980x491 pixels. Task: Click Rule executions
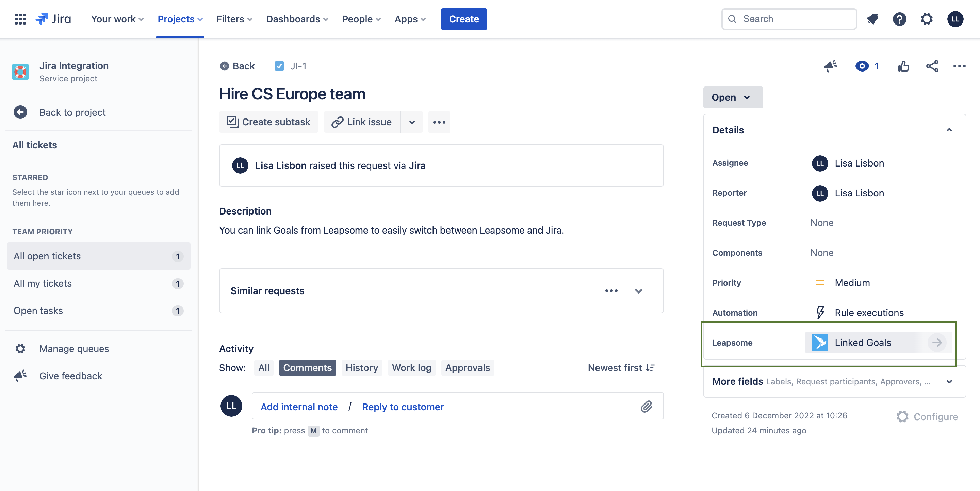click(869, 313)
